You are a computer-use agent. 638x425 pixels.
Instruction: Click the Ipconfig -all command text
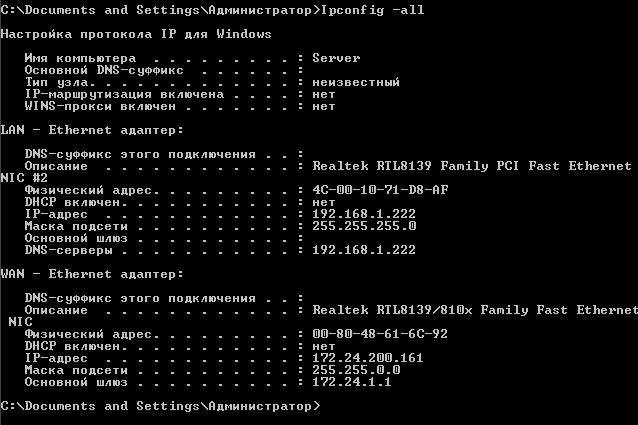[x=373, y=10]
